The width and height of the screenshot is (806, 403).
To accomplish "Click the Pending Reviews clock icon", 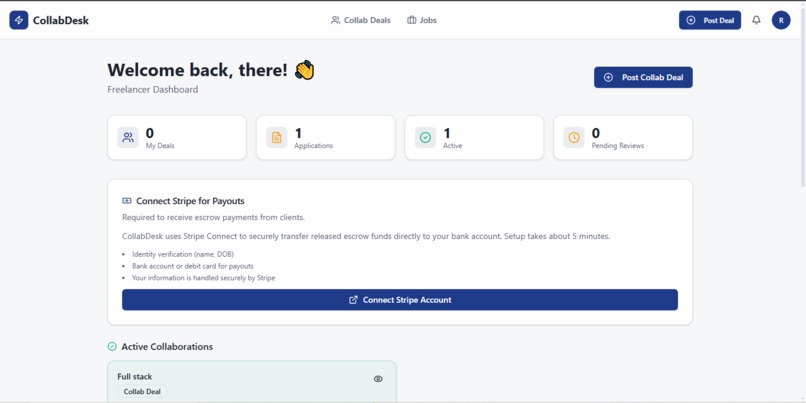I will pyautogui.click(x=574, y=138).
